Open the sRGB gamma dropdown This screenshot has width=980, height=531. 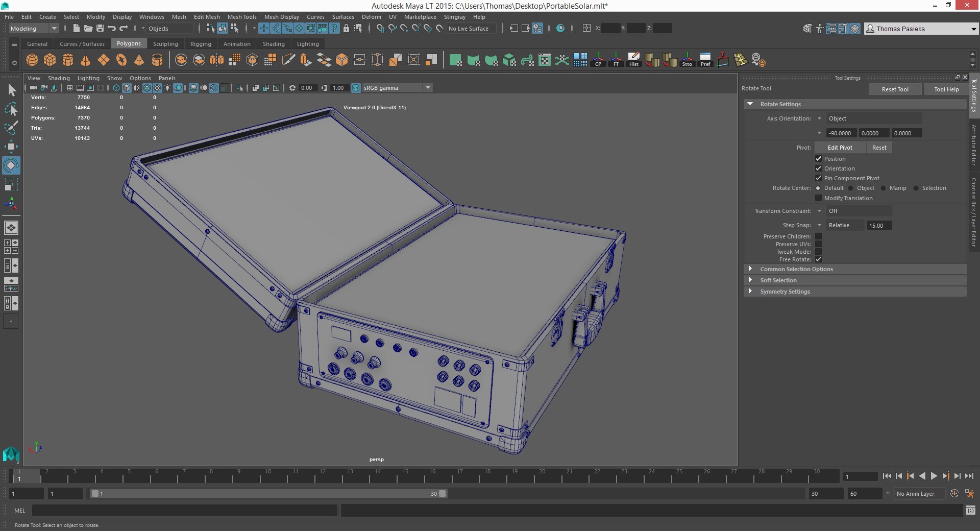[x=427, y=87]
